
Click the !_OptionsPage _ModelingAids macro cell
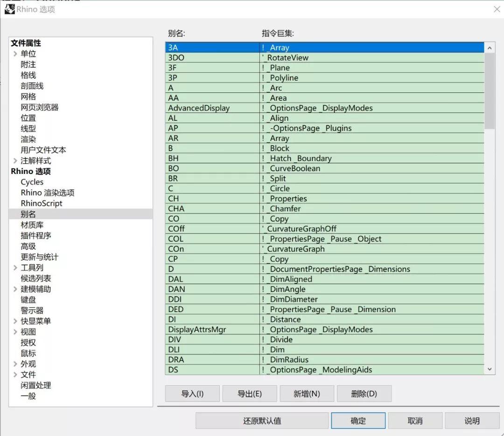372,369
